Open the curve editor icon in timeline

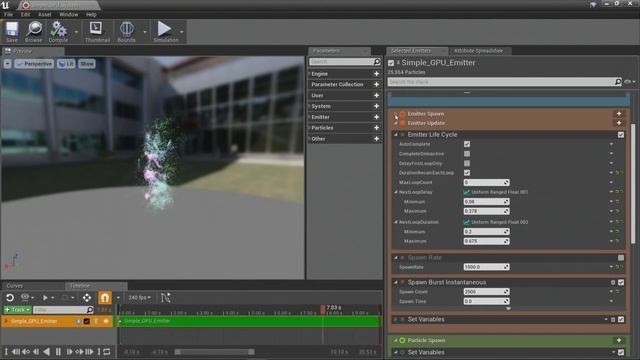pos(165,298)
